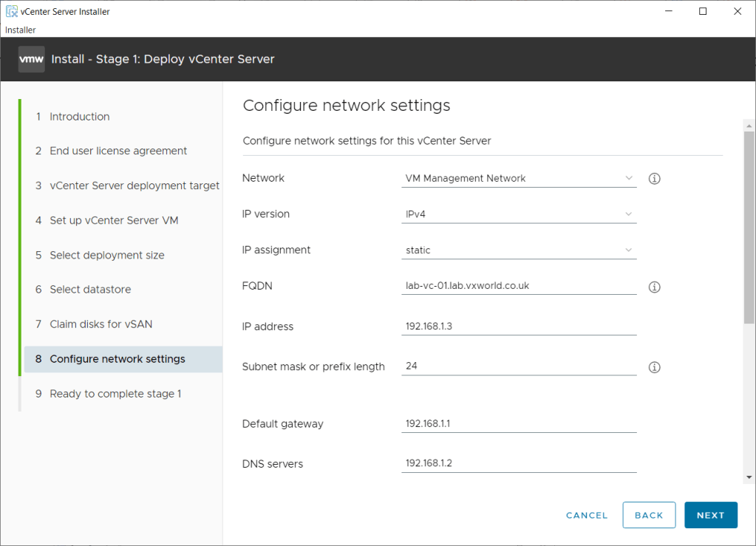Image resolution: width=756 pixels, height=546 pixels.
Task: Open the Network dropdown
Action: click(519, 178)
